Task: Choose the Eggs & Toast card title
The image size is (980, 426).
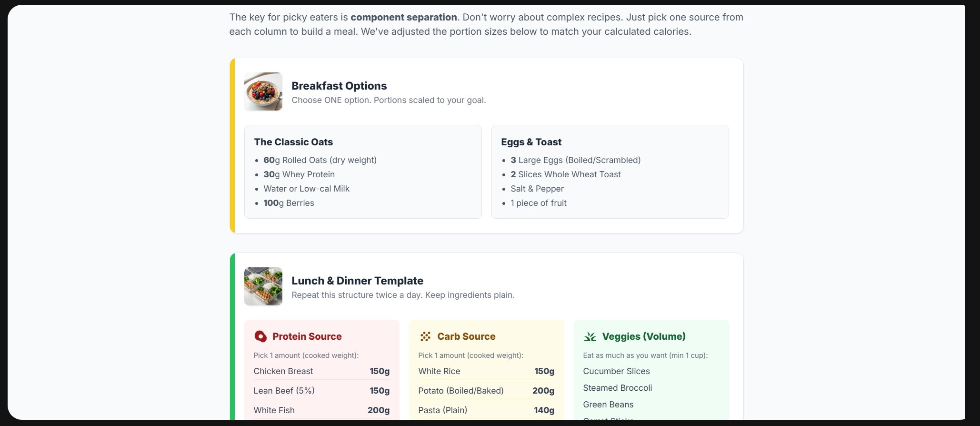Action: click(531, 142)
